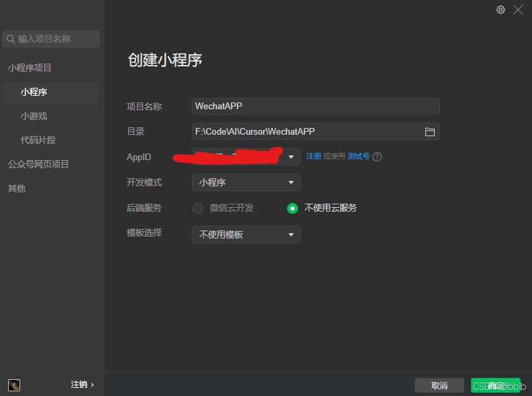Open 代码片段 in the sidebar
The height and width of the screenshot is (396, 532).
coord(38,140)
